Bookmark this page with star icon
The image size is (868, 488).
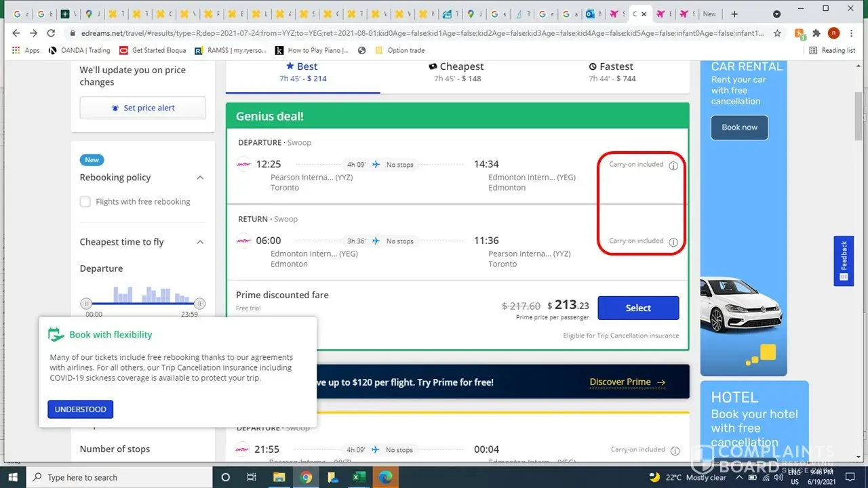click(777, 33)
